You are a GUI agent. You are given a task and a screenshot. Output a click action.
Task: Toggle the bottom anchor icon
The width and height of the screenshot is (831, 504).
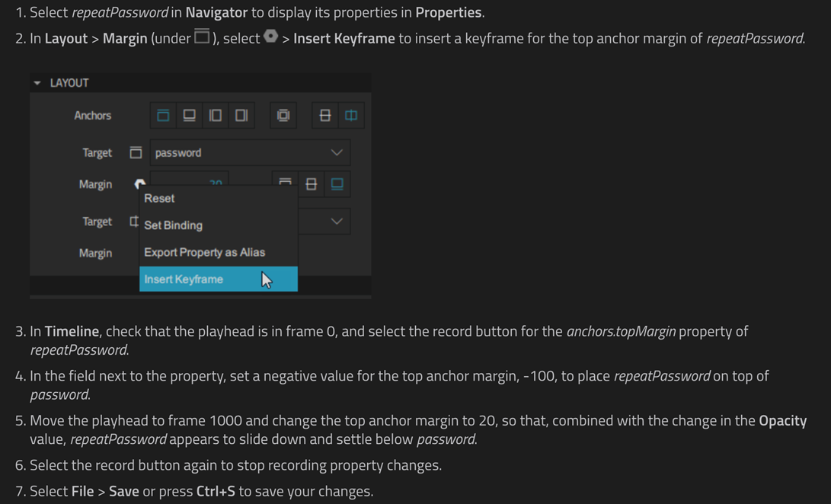[189, 116]
